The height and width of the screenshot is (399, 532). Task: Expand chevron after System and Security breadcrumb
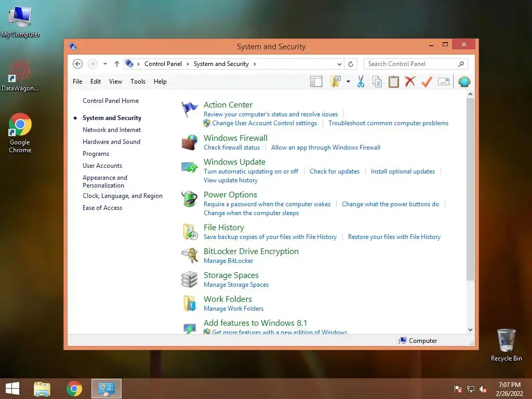255,64
